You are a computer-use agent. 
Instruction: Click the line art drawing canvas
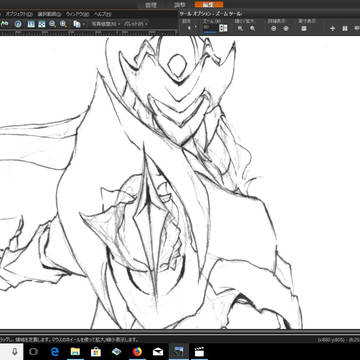click(x=180, y=182)
